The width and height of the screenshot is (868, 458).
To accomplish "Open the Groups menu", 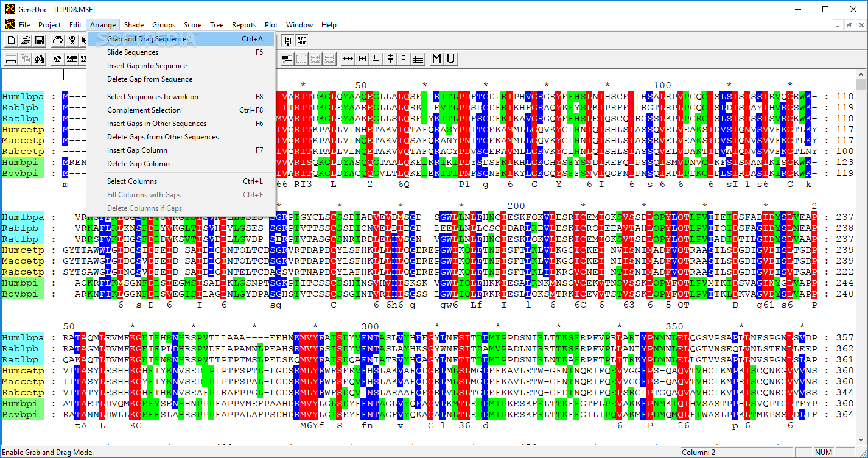I will point(164,25).
